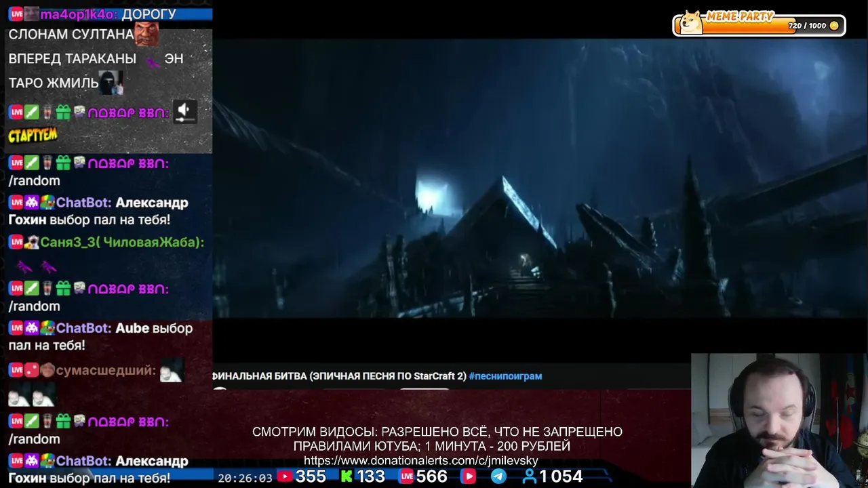Click the СТАРТУЕМ sticker in chat
Viewport: 868px width, 488px height.
33,135
